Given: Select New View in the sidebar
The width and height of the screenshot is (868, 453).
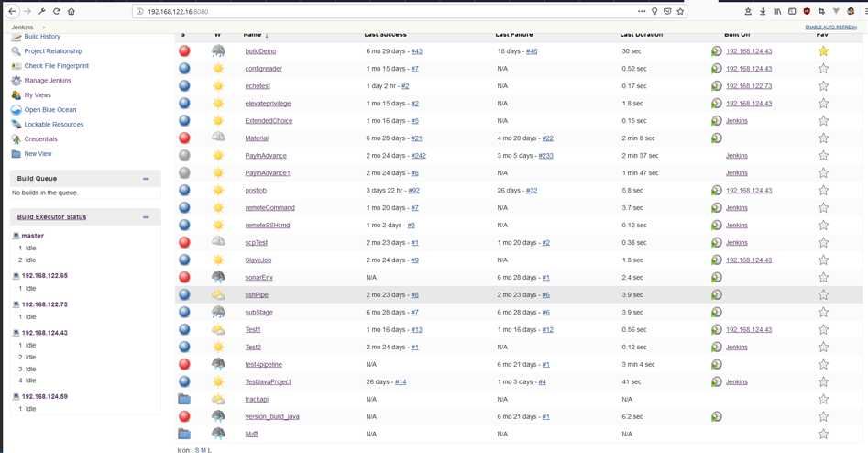Looking at the screenshot, I should pos(38,154).
